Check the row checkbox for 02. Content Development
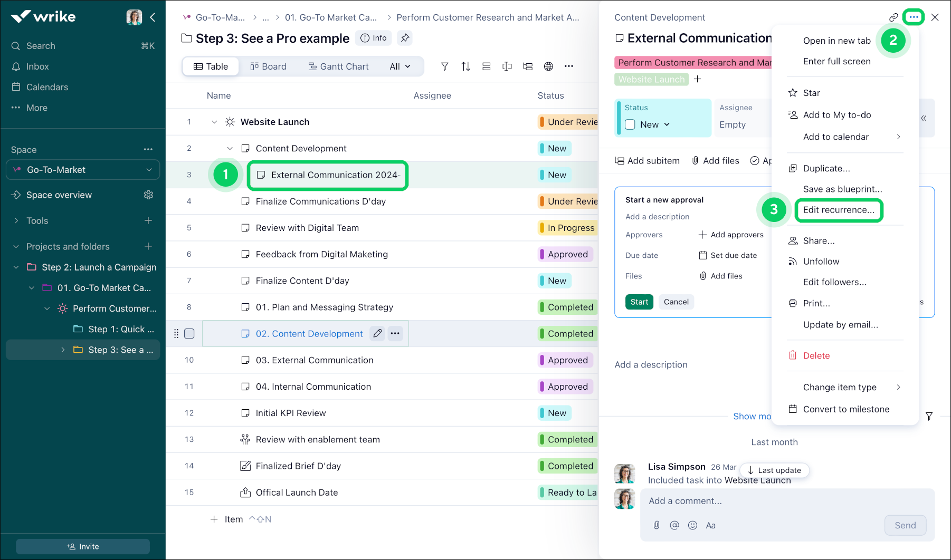The width and height of the screenshot is (951, 560). pyautogui.click(x=189, y=334)
